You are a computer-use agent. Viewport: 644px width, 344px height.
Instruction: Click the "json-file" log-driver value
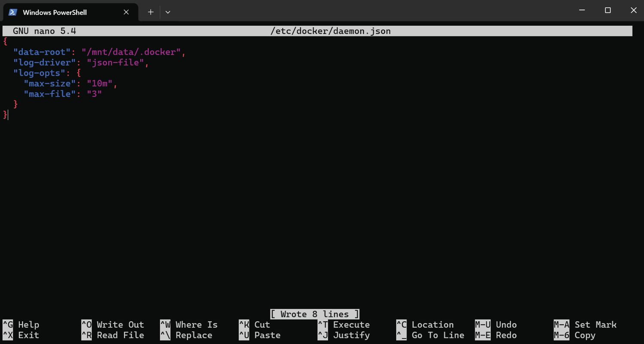coord(115,63)
